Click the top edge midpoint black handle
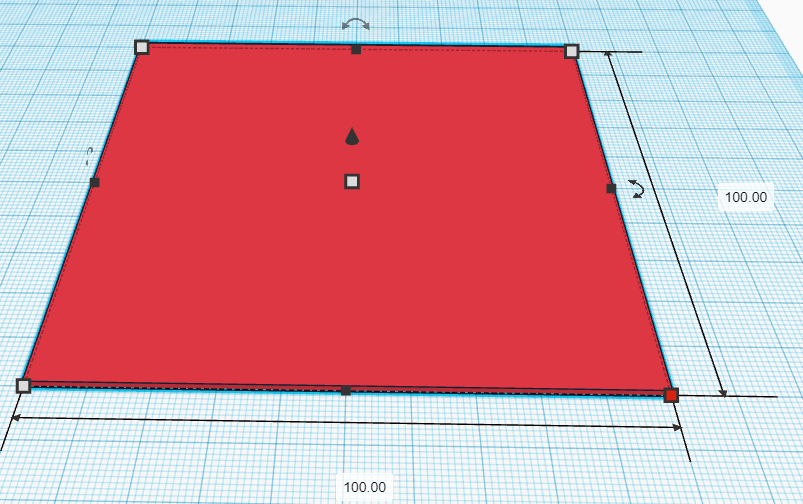Image resolution: width=803 pixels, height=504 pixels. pos(356,50)
